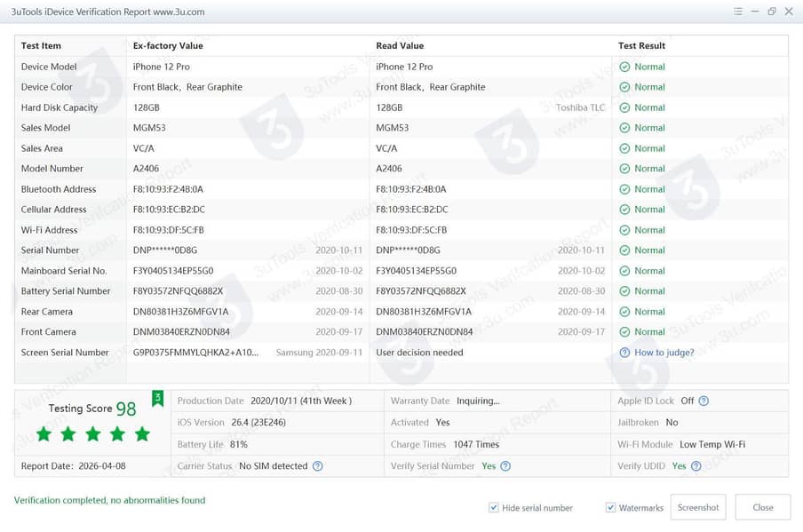The width and height of the screenshot is (803, 532).
Task: Click the window title 3uTools iDevice Verification Report
Action: tap(107, 12)
